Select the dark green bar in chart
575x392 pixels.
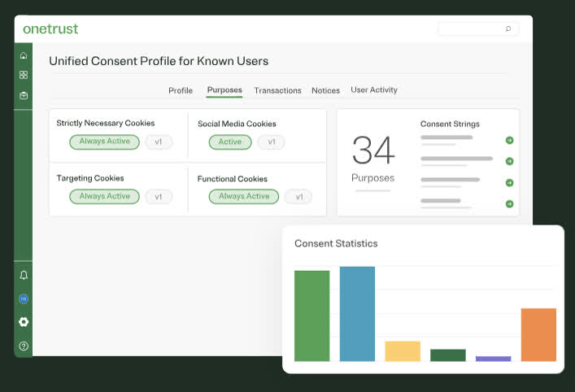448,355
